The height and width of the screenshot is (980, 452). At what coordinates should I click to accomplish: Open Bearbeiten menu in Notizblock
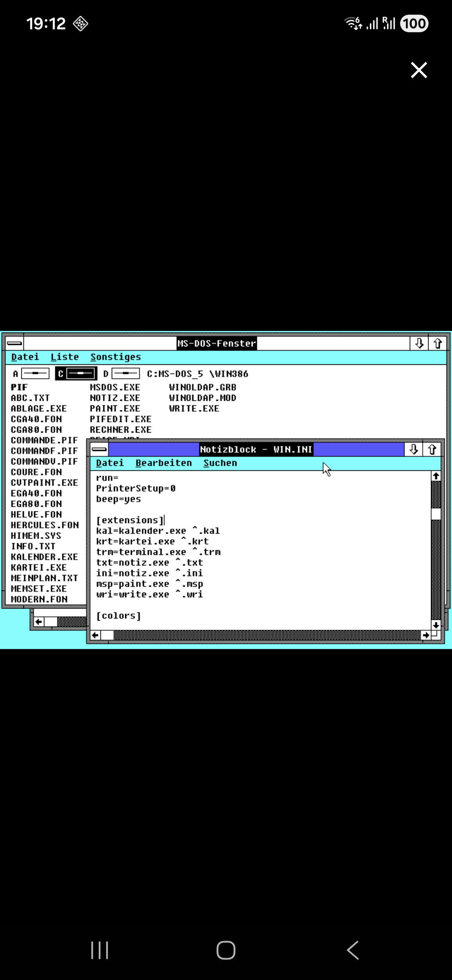tap(164, 463)
